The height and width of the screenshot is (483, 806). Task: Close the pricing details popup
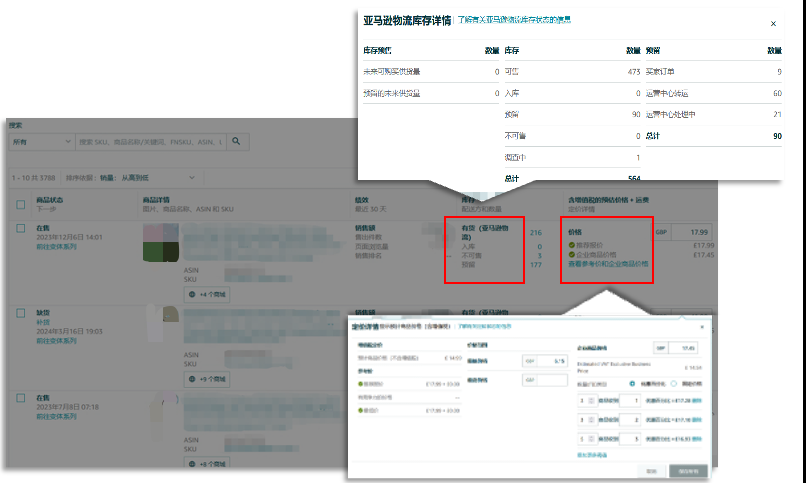pyautogui.click(x=701, y=327)
